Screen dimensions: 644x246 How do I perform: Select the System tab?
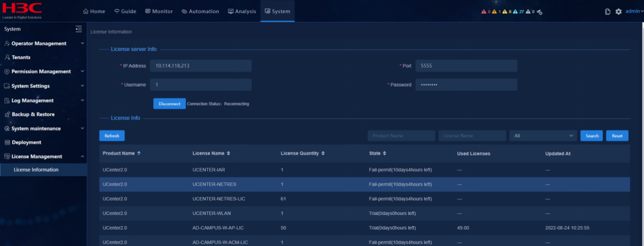(277, 11)
